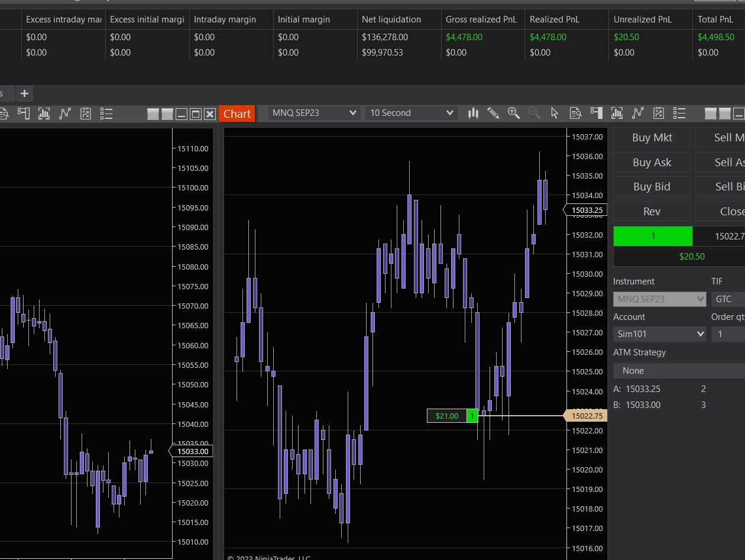Click the Rev button to reverse position
The height and width of the screenshot is (560, 745).
[x=652, y=211]
